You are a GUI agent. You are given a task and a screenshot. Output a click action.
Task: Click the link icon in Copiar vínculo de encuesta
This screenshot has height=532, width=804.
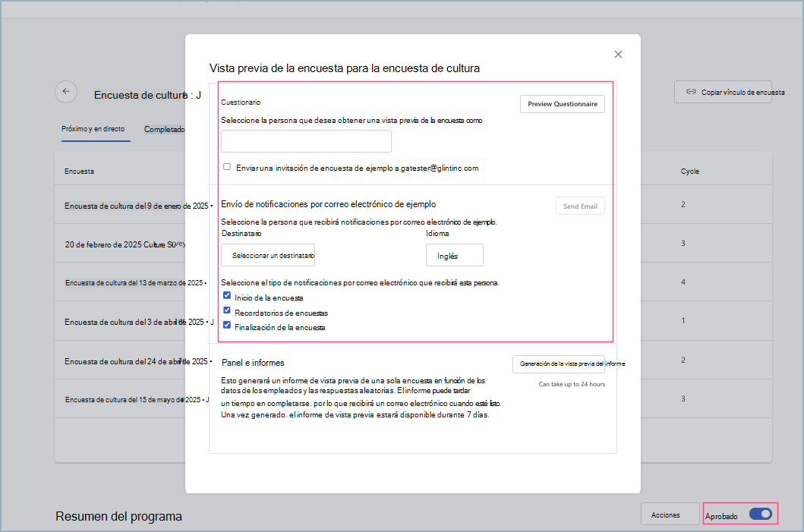pos(691,92)
